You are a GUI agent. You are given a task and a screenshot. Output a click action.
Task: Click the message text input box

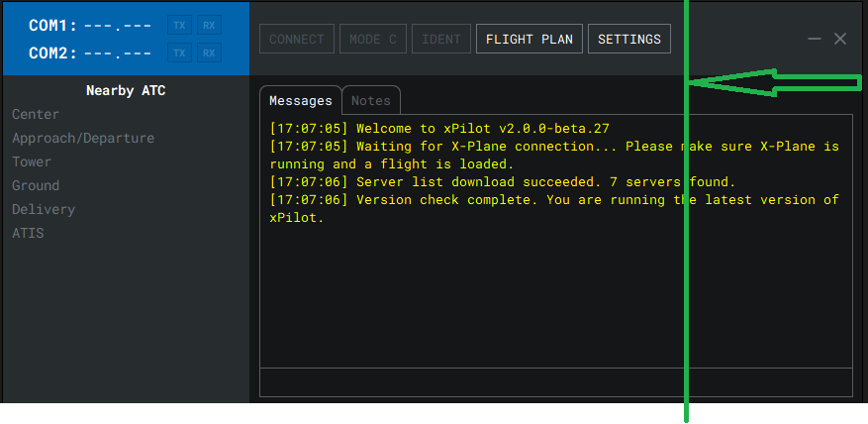(555, 382)
